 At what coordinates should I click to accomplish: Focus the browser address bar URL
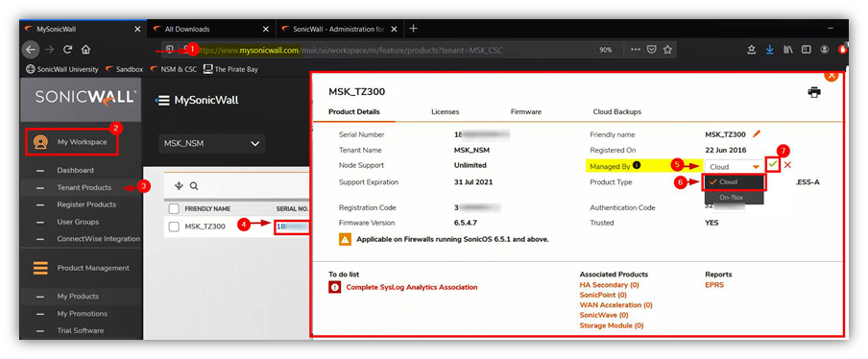point(350,50)
